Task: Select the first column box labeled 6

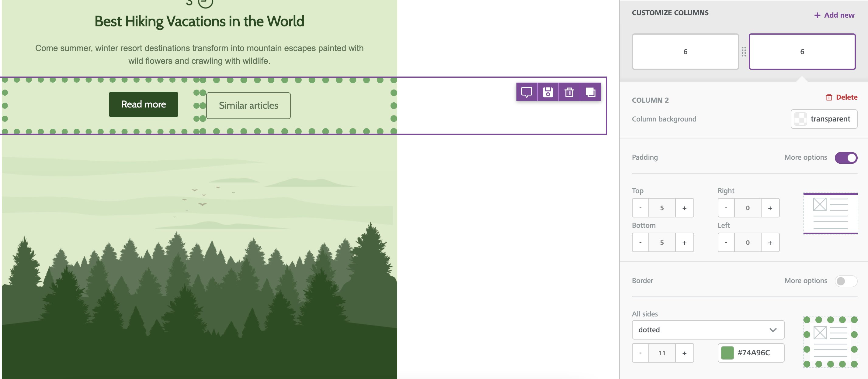Action: click(685, 52)
